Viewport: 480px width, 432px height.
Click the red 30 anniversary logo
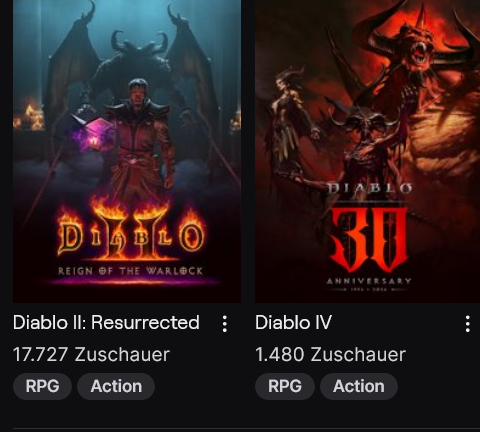coord(369,239)
